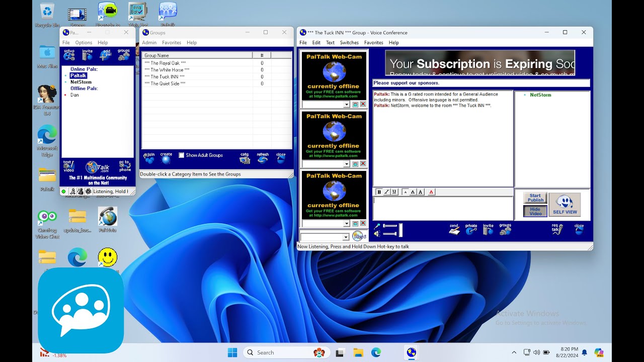Click invite icon in the Pal list window
Image resolution: width=644 pixels, height=362 pixels.
[x=87, y=55]
